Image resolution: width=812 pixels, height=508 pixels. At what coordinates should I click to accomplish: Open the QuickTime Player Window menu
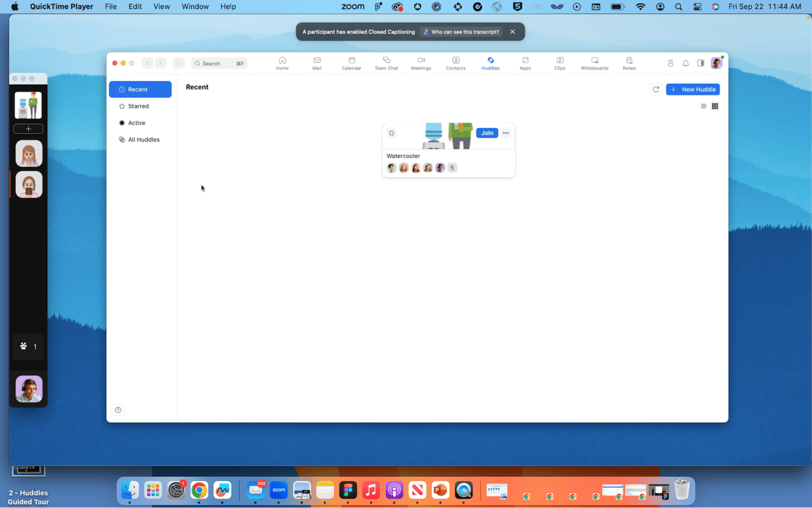pyautogui.click(x=195, y=6)
